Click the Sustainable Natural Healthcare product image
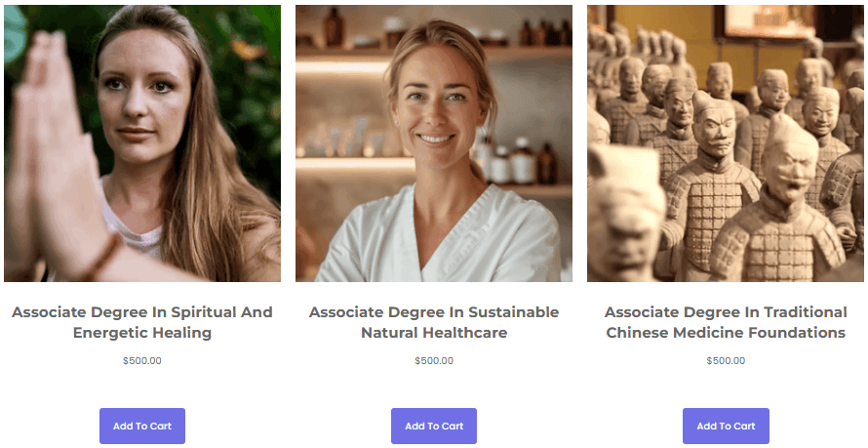 (x=434, y=143)
